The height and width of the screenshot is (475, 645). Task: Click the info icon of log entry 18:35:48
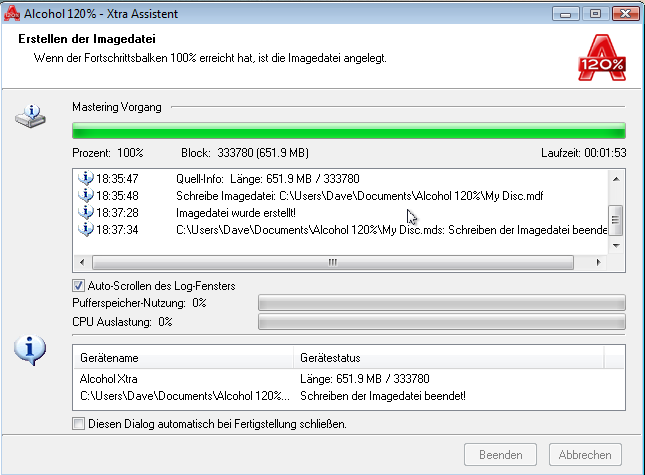[86, 195]
